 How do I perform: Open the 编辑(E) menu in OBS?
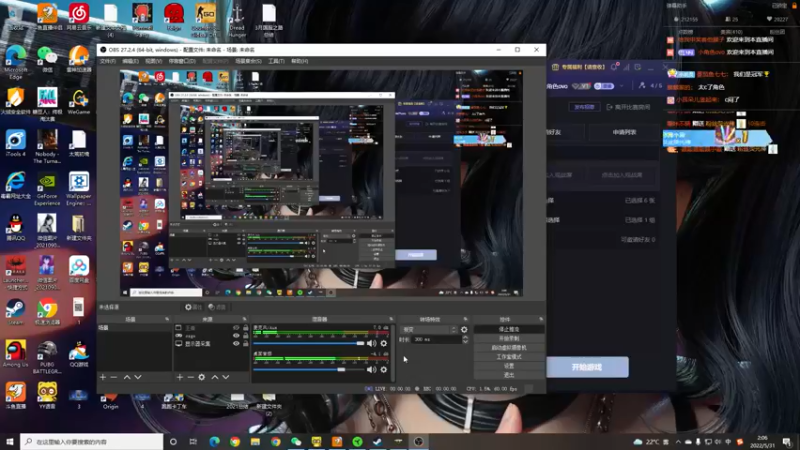point(130,61)
